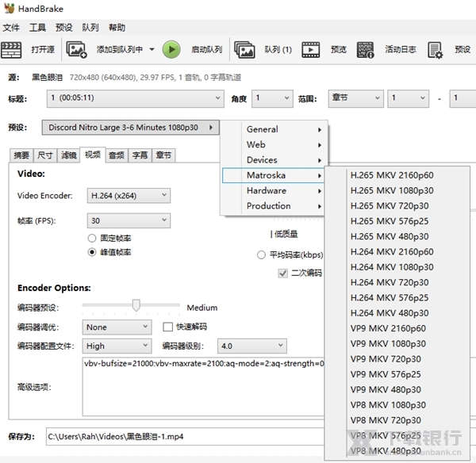Choose preset H.265 MKV 1080p30

coord(392,190)
